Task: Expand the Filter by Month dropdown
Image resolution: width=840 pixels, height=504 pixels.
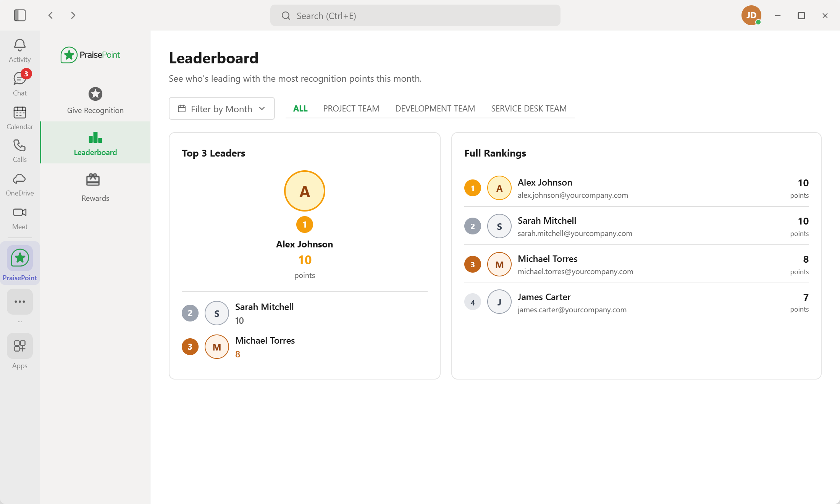Action: [x=222, y=108]
